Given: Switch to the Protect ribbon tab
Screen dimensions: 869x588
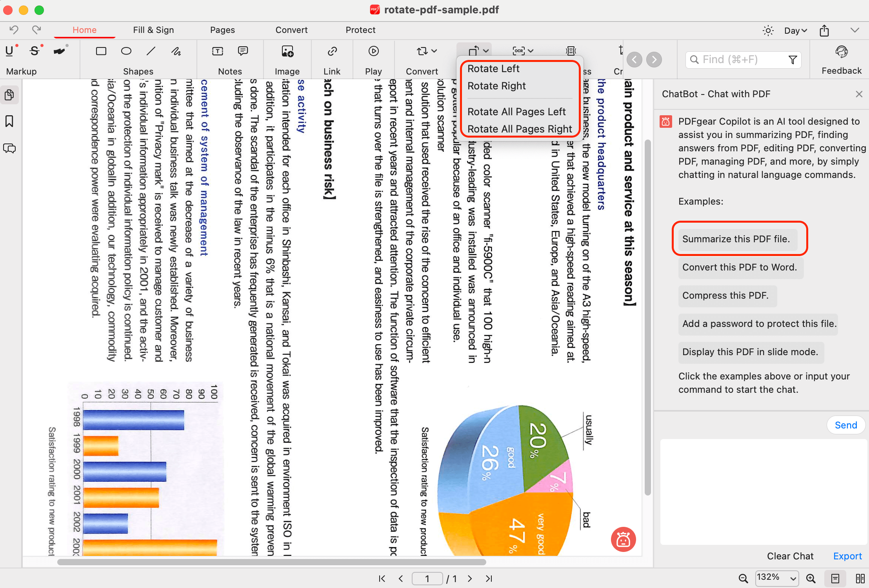Looking at the screenshot, I should click(x=360, y=29).
